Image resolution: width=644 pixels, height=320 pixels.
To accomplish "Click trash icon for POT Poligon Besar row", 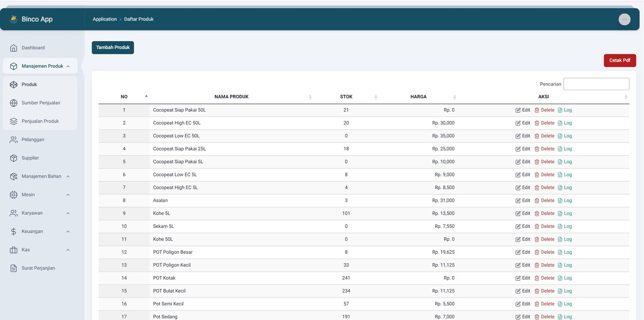I will coord(537,252).
